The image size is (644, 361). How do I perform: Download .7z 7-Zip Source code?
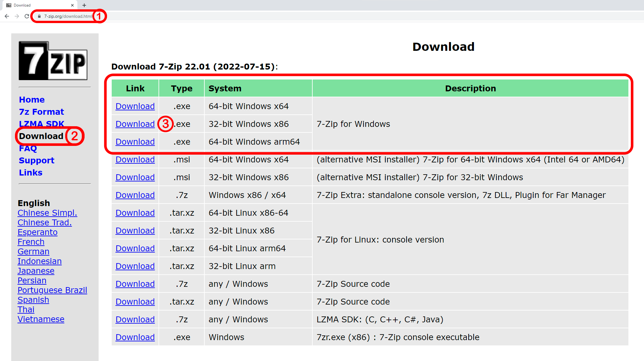tap(135, 284)
